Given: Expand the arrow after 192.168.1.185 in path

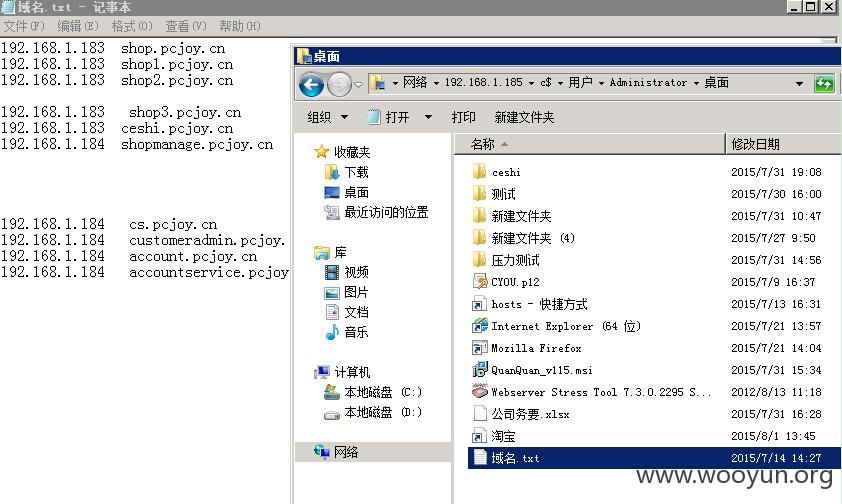Looking at the screenshot, I should (531, 83).
